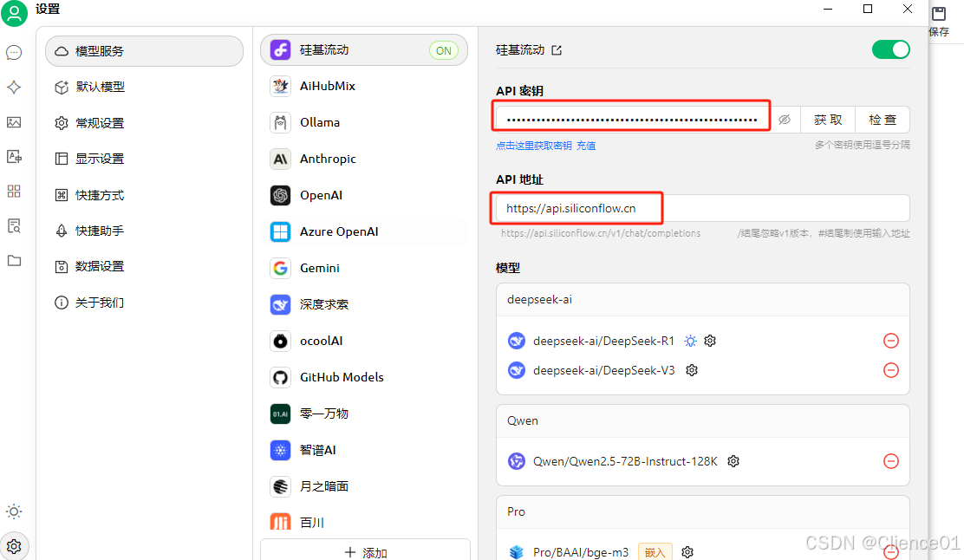Image resolution: width=964 pixels, height=560 pixels.
Task: Select the OpenAI provider
Action: (x=364, y=195)
